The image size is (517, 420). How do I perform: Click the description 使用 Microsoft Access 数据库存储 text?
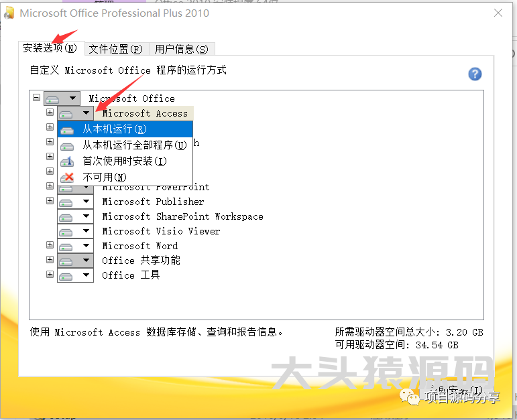tap(157, 332)
